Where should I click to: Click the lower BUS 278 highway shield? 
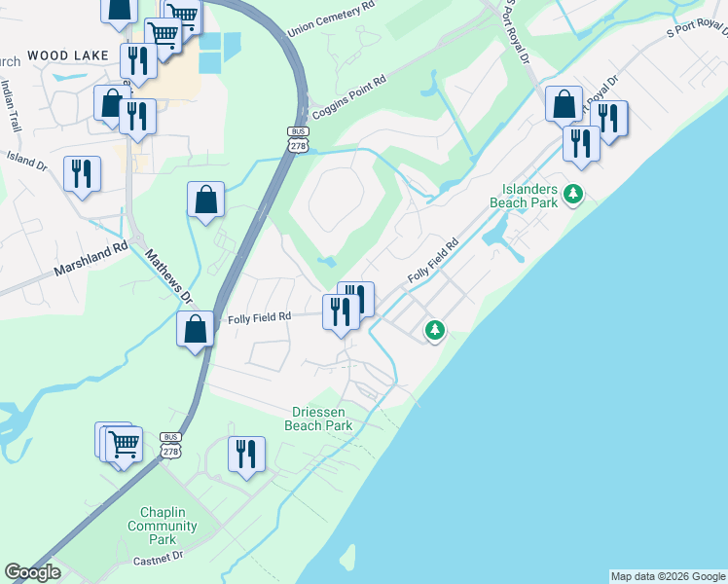coord(170,445)
